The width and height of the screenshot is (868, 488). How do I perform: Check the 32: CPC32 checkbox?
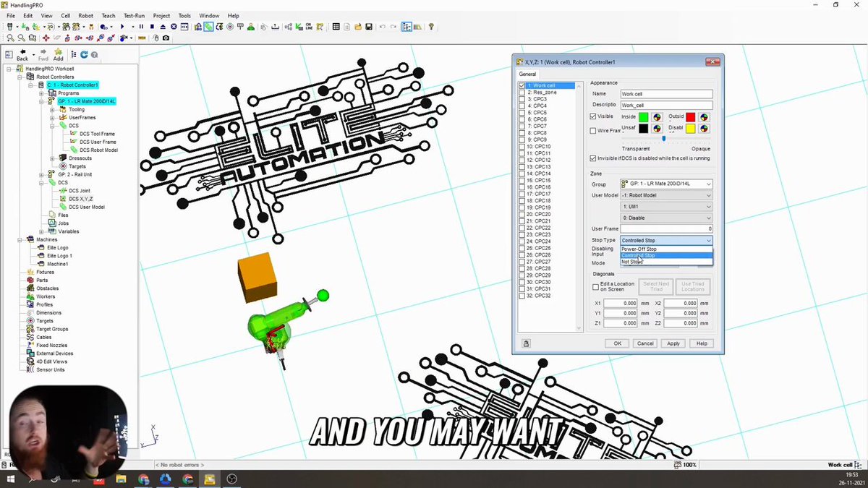(x=522, y=296)
